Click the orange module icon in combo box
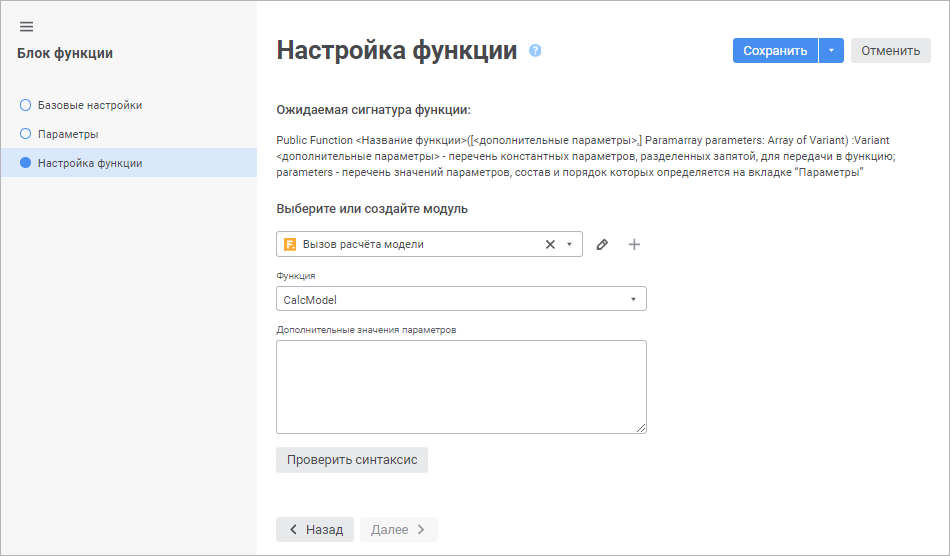950x556 pixels. (290, 244)
